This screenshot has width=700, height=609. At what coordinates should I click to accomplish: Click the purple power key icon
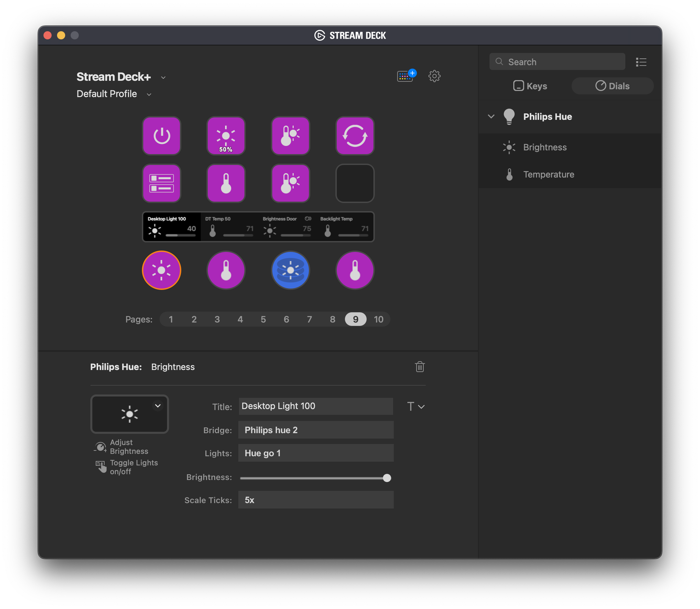click(x=161, y=136)
